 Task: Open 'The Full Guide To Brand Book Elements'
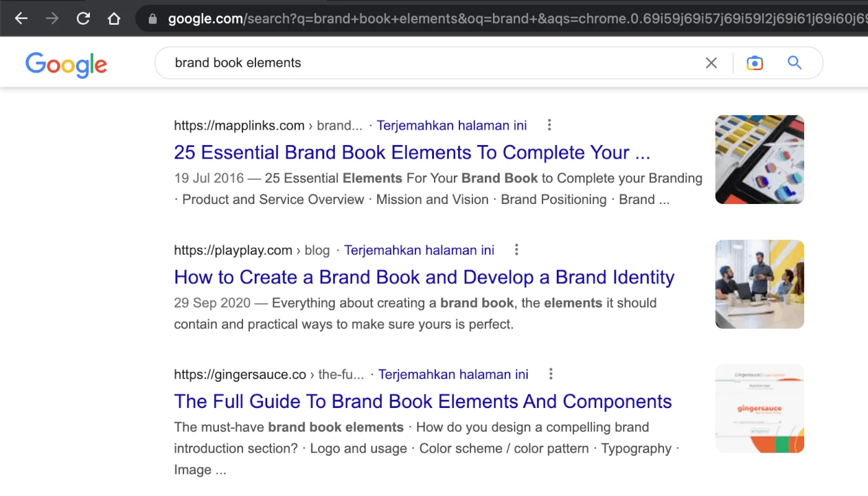pos(423,402)
